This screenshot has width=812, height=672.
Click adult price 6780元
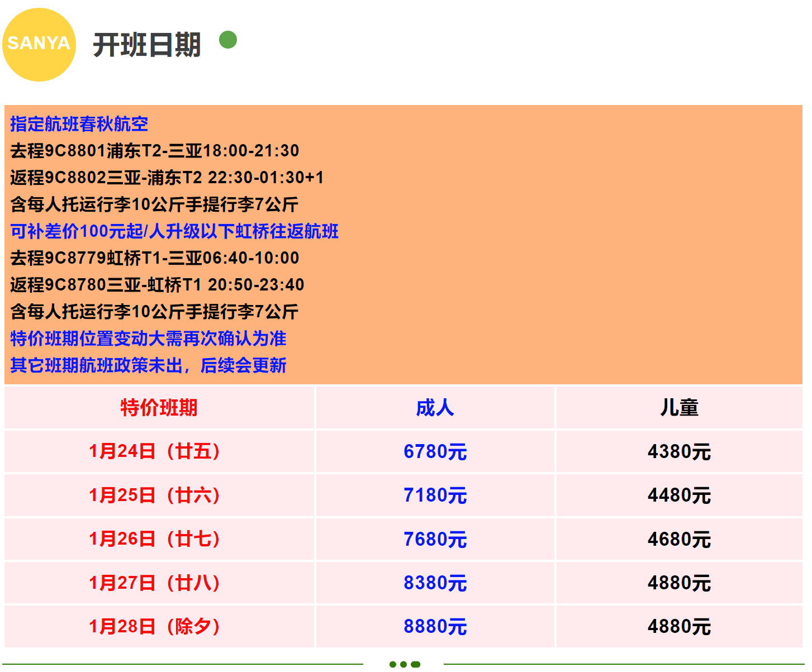[x=435, y=451]
